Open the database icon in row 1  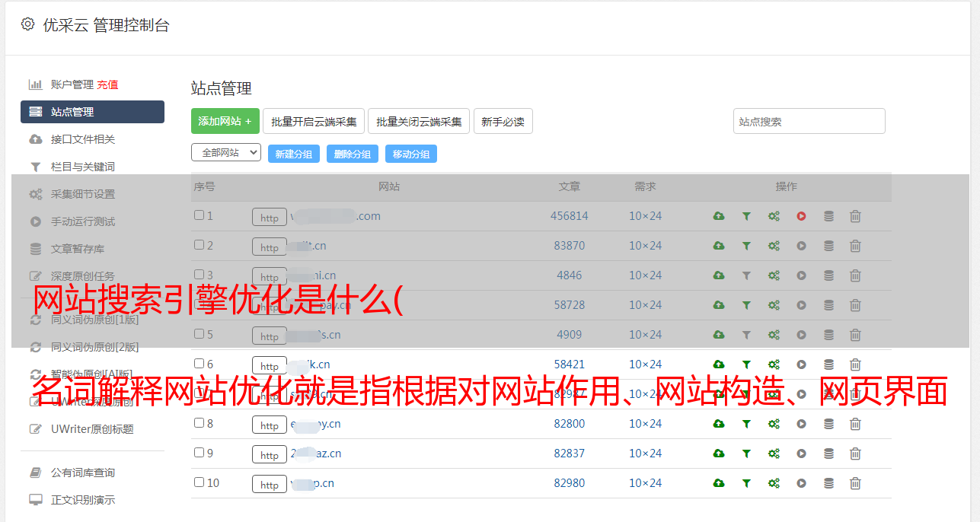(828, 216)
